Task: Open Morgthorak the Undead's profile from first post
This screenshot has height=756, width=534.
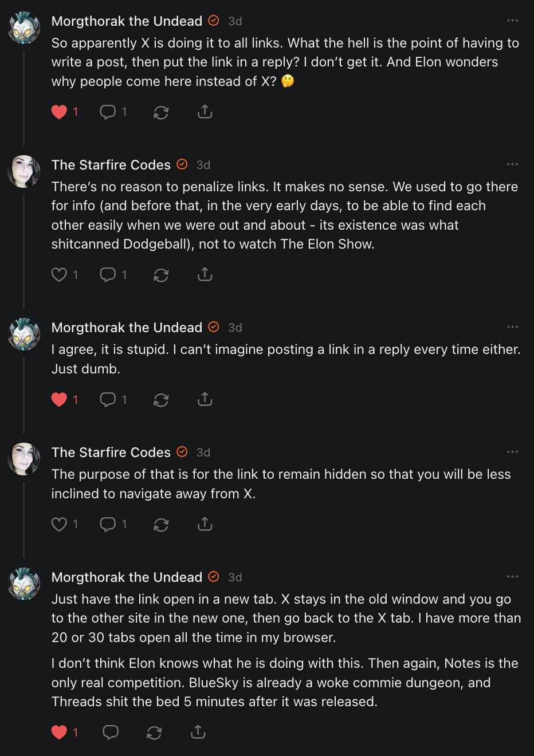Action: 127,21
